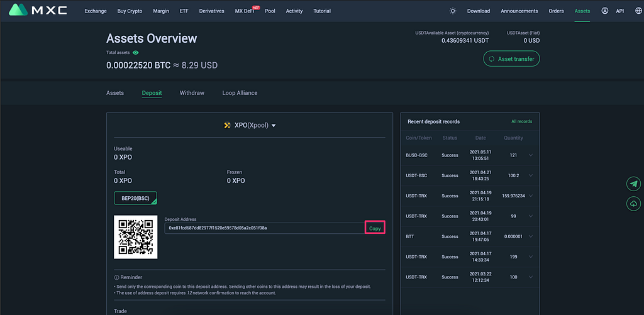Expand the USDT-BSC 100.2 deposit record
The height and width of the screenshot is (315, 644).
point(531,175)
